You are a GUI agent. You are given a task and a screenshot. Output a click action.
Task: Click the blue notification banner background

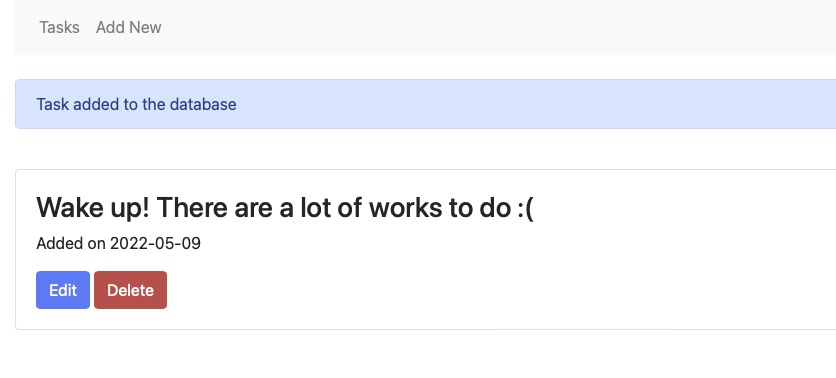pos(533,104)
